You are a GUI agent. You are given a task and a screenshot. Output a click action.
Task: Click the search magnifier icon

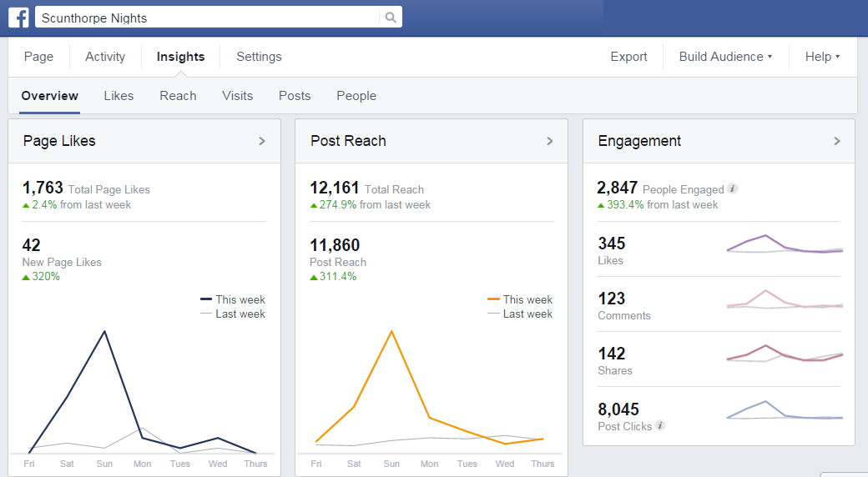(390, 18)
